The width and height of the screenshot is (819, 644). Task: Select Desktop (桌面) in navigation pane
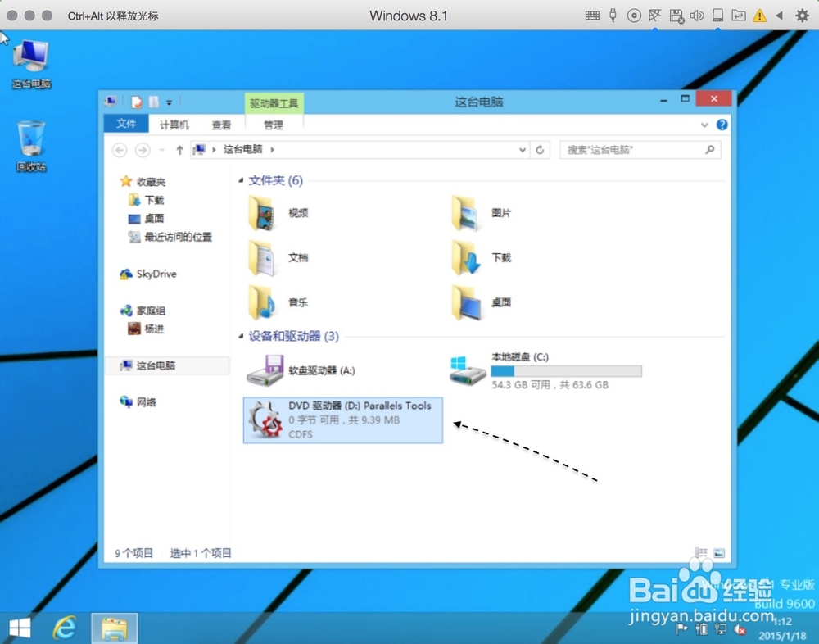point(147,219)
